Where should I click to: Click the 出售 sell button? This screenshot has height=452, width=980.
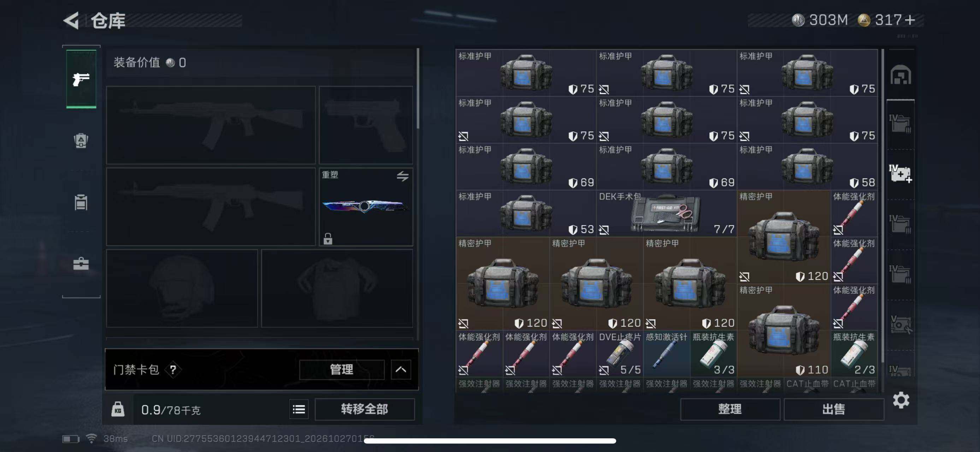pos(834,409)
